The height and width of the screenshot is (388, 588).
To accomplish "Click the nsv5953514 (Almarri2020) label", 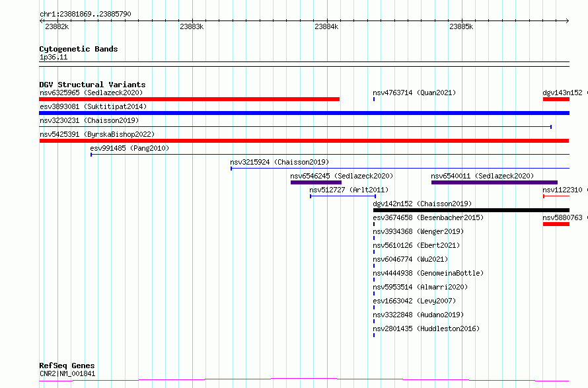I will click(420, 287).
